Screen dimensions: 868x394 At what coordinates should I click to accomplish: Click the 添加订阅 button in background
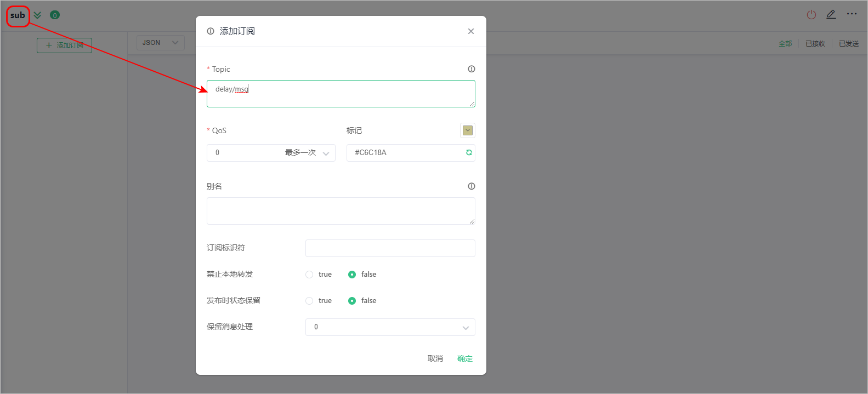pos(64,45)
